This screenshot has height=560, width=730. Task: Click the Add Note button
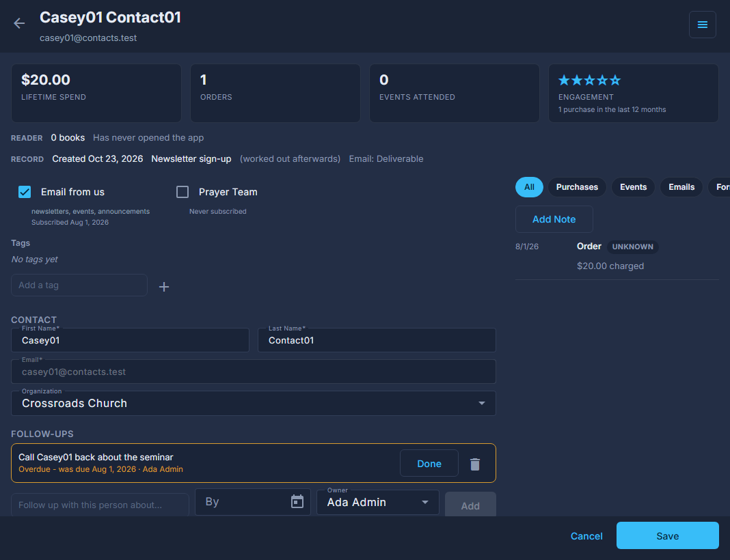[x=554, y=219]
